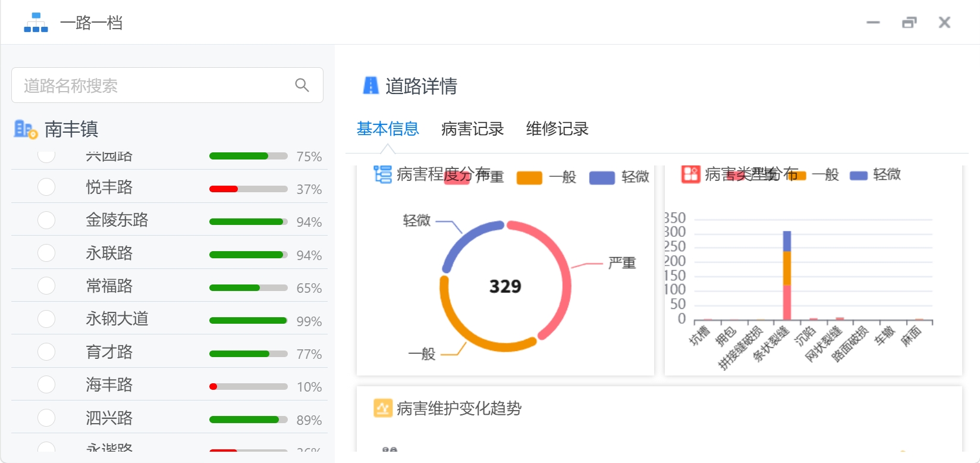Select the 泗兴路 road name
Viewport: 980px width, 463px height.
109,418
